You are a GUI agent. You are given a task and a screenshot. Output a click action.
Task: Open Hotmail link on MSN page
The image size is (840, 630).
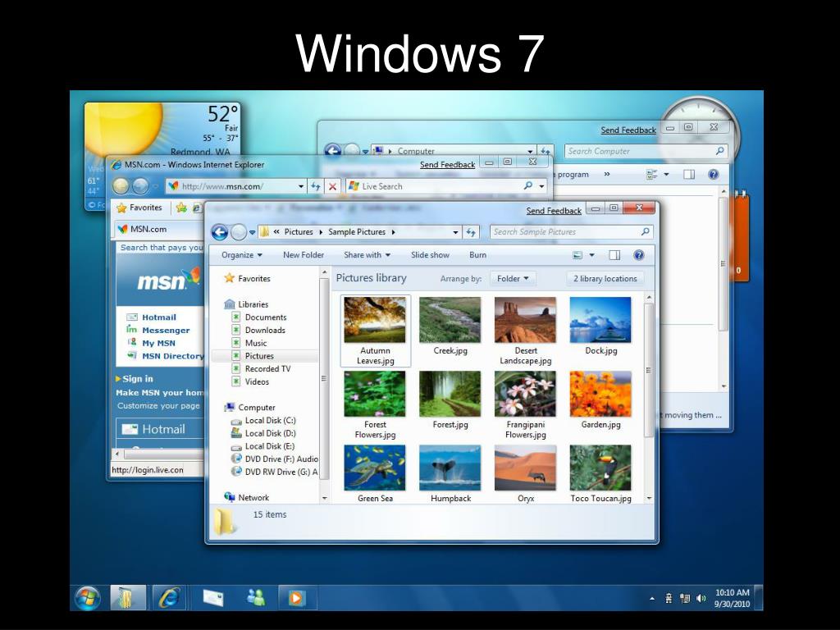click(159, 317)
